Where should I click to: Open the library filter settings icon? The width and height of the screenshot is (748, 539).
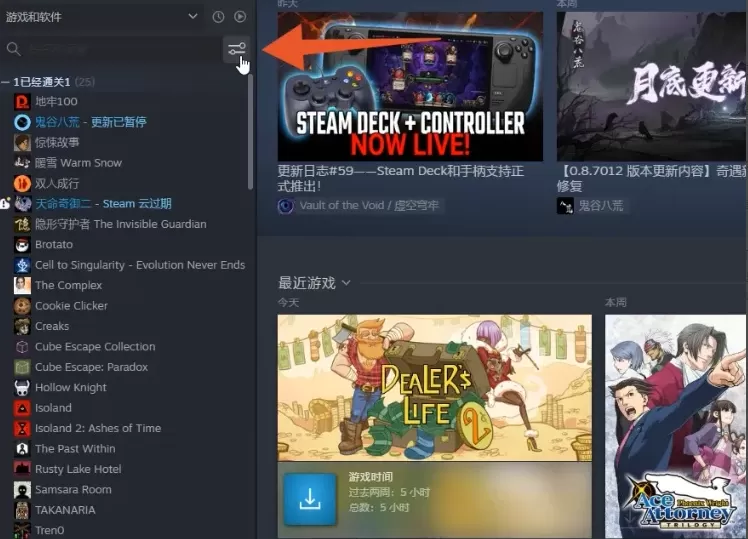pos(236,49)
